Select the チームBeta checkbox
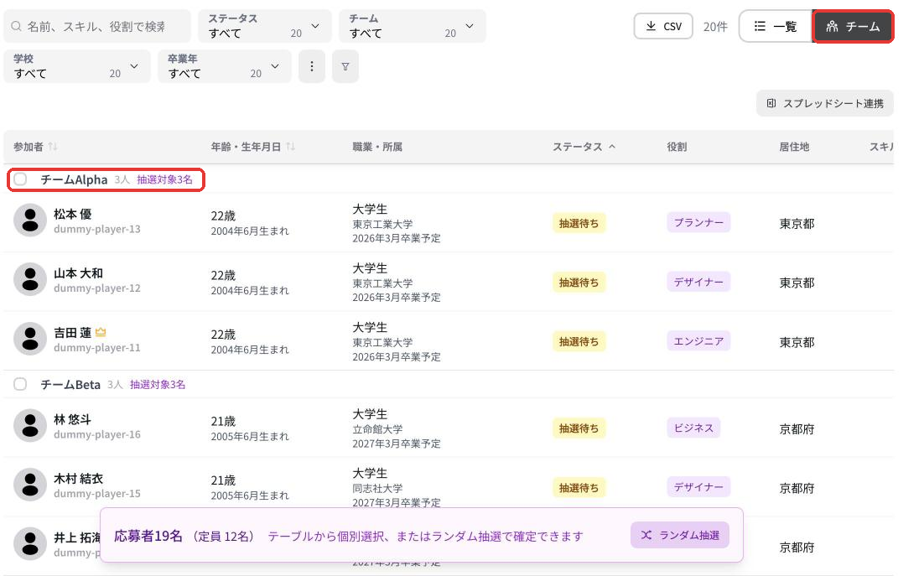The height and width of the screenshot is (576, 924). 21,384
